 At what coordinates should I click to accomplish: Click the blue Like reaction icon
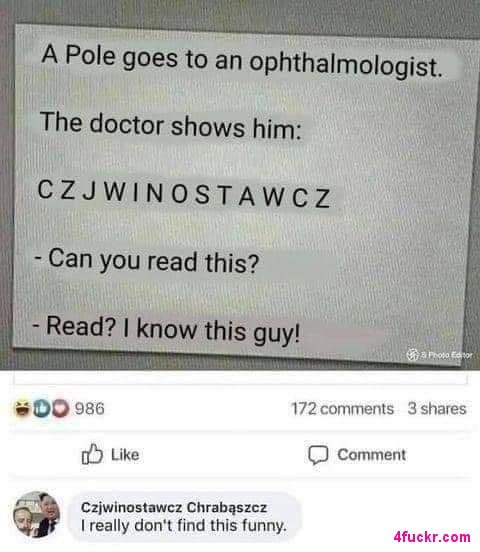point(42,409)
